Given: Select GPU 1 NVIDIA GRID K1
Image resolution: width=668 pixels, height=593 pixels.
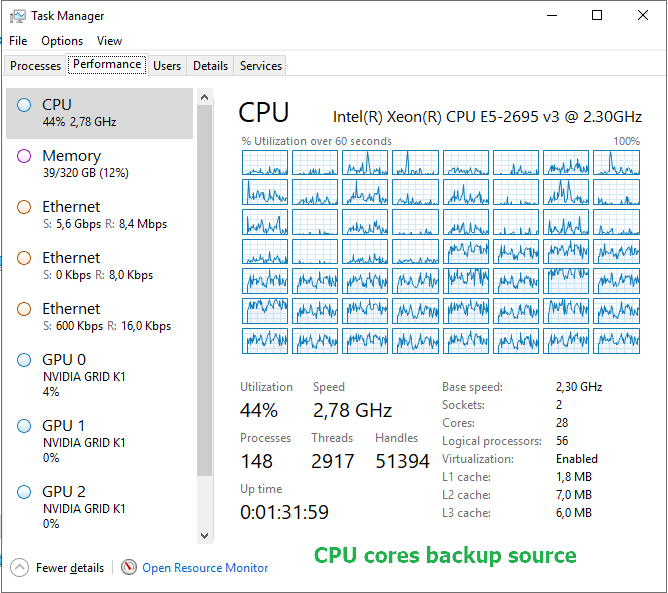Looking at the screenshot, I should (99, 441).
